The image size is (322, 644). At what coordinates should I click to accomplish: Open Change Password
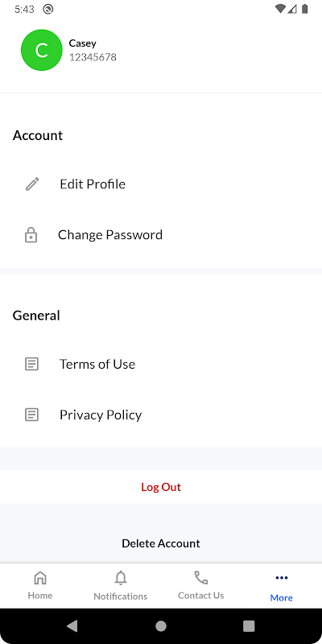tap(161, 235)
